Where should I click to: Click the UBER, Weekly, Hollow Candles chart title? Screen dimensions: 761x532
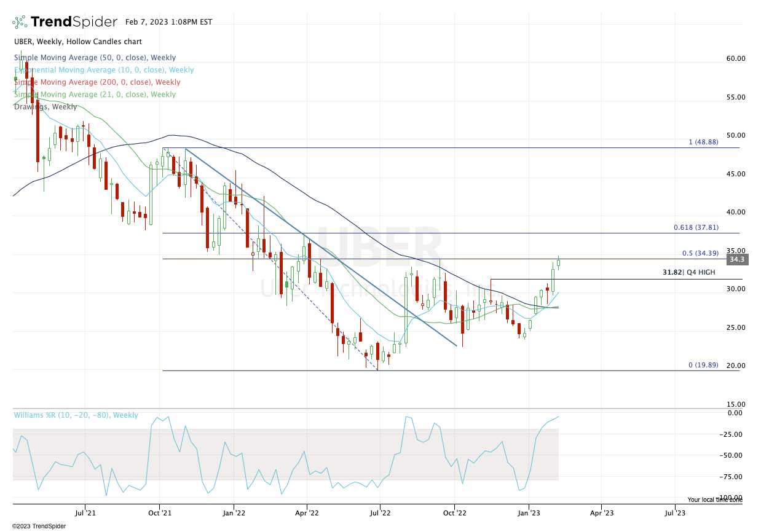tap(78, 42)
